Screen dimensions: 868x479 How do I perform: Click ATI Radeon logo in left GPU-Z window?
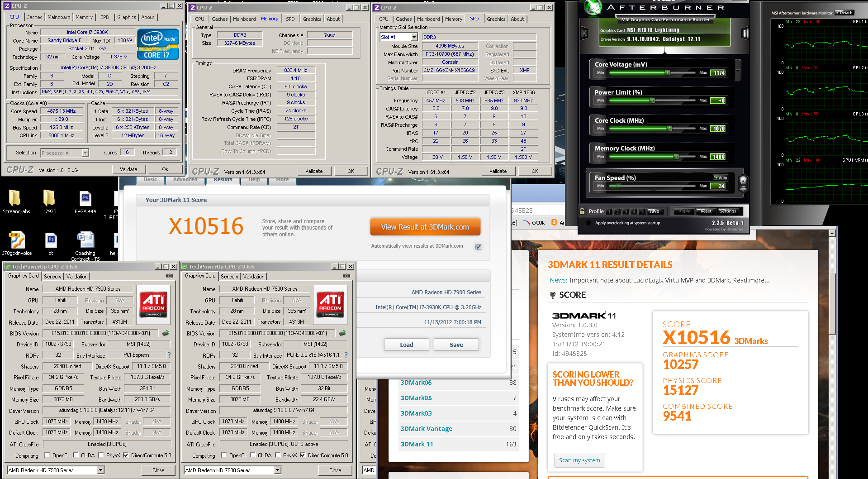(x=153, y=304)
